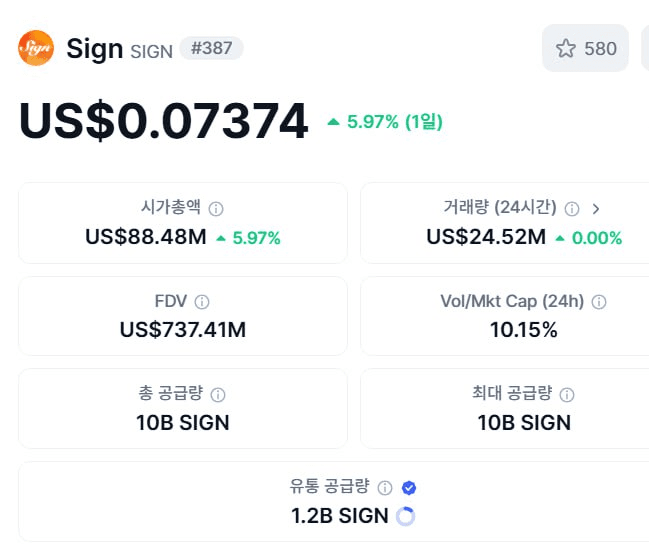Open info tooltip next to 시가총액
The width and height of the screenshot is (649, 544).
tap(216, 209)
